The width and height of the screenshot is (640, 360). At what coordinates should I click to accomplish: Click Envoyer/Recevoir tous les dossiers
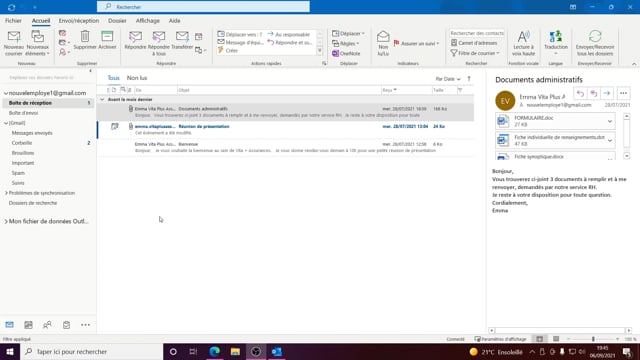pyautogui.click(x=595, y=43)
